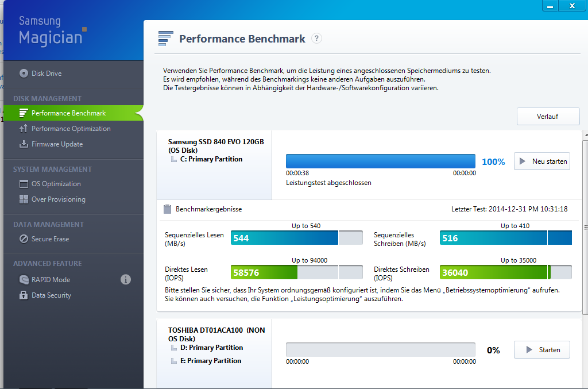Click the Disk Drive disc icon
The height and width of the screenshot is (389, 588).
tap(24, 73)
